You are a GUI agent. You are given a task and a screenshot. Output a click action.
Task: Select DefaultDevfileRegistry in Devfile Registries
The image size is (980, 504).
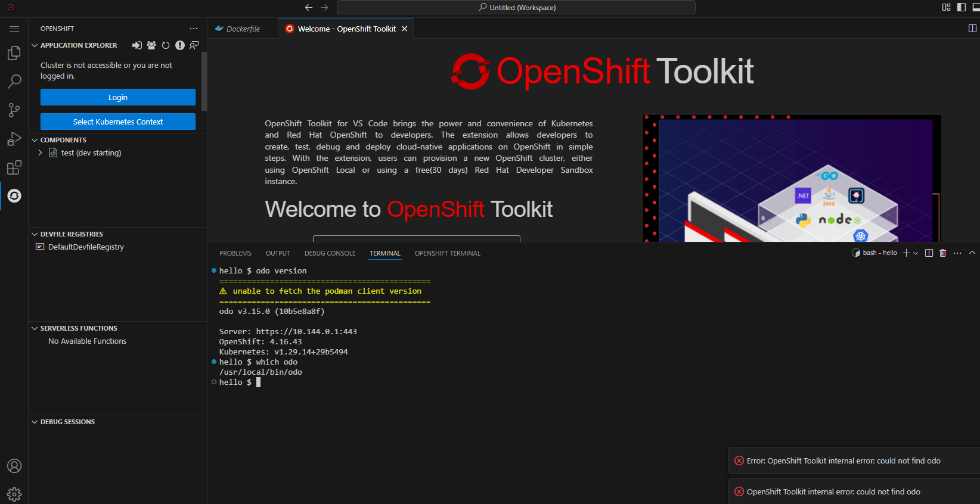86,247
